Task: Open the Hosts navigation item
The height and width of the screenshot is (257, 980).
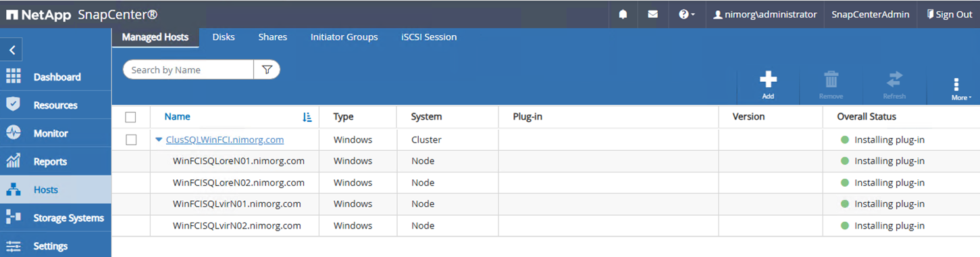Action: click(55, 189)
